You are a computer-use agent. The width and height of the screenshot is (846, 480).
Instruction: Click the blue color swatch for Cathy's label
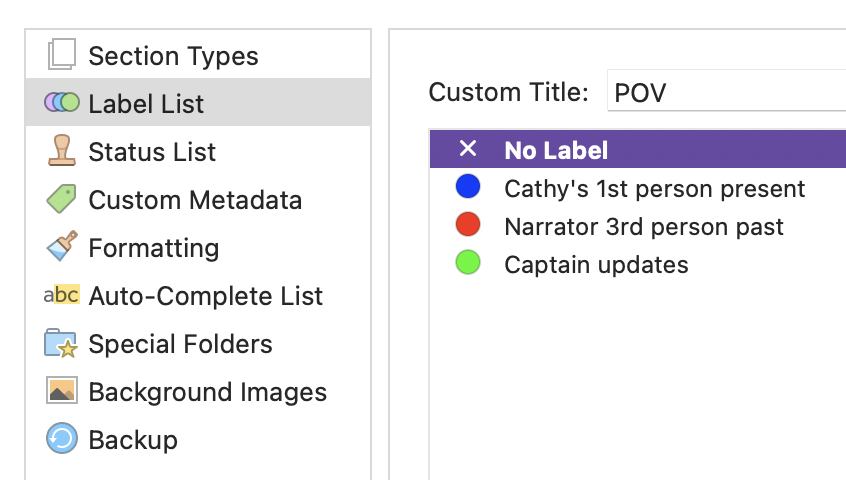pyautogui.click(x=468, y=187)
